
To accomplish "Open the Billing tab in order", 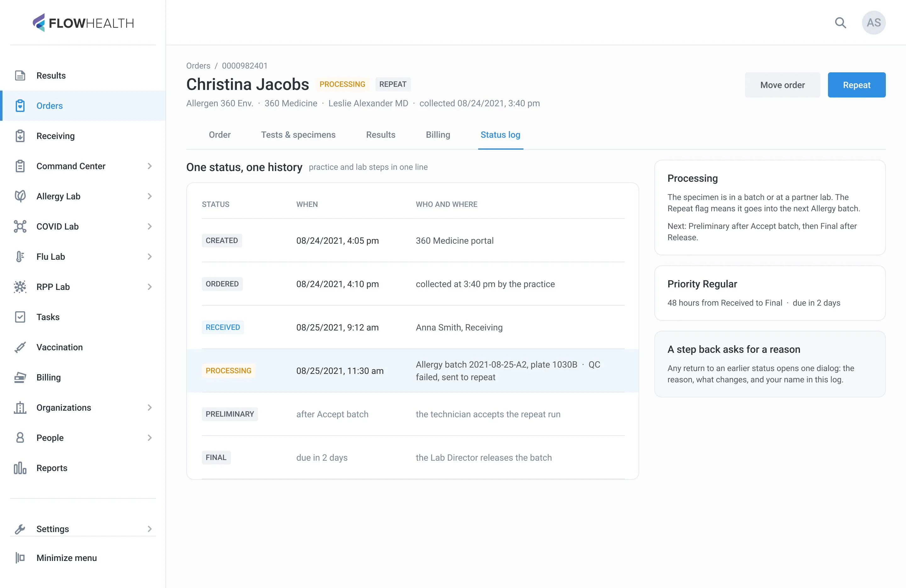I will [x=438, y=135].
